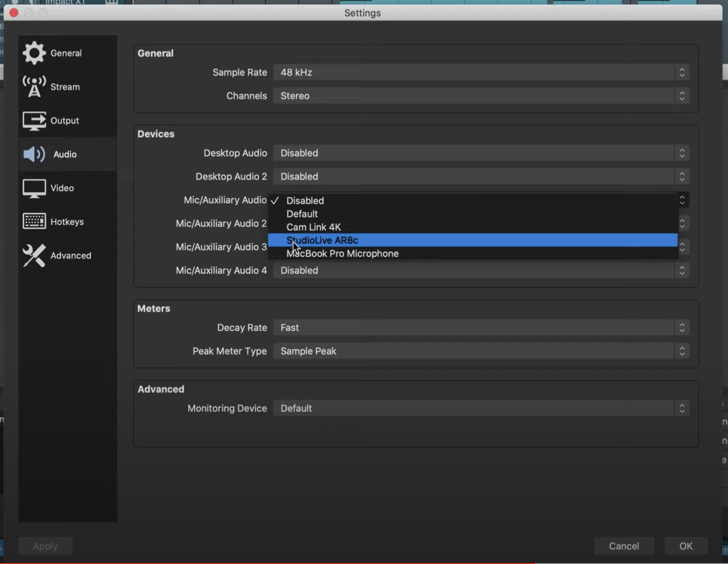Switch to the Hotkeys settings tab label
The width and height of the screenshot is (728, 564).
67,222
